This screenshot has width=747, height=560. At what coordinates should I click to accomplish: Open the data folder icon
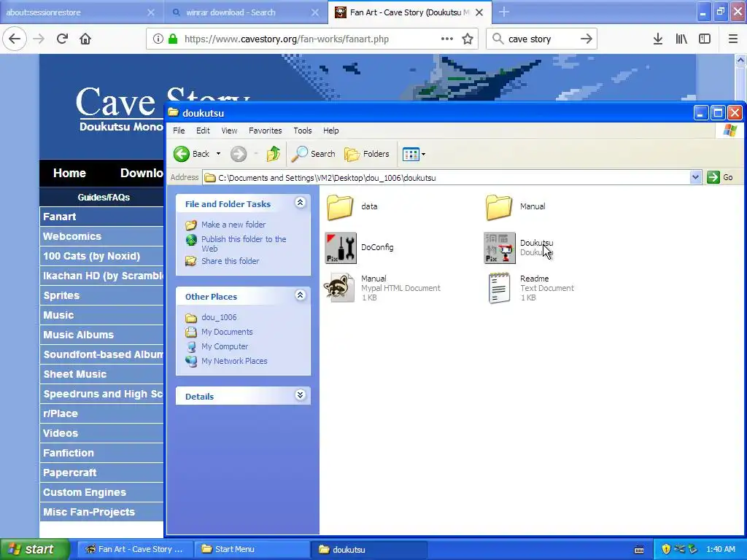(340, 206)
